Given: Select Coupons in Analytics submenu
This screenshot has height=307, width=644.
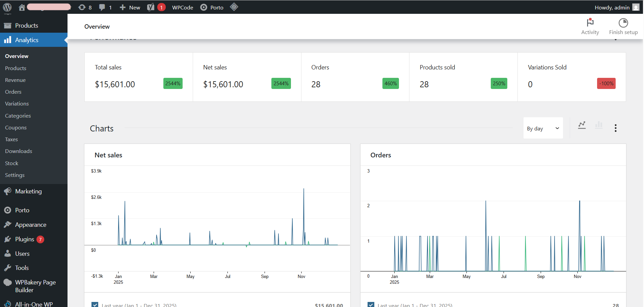Looking at the screenshot, I should [x=16, y=128].
